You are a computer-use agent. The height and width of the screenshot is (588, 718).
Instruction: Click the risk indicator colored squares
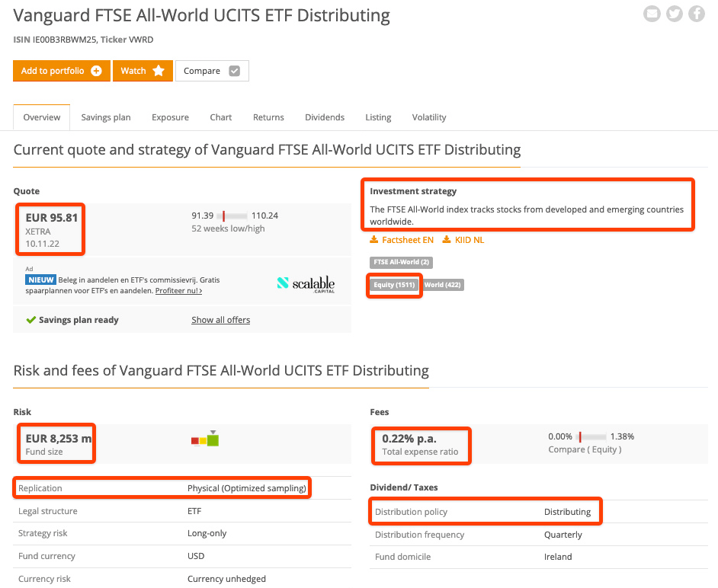click(x=205, y=439)
